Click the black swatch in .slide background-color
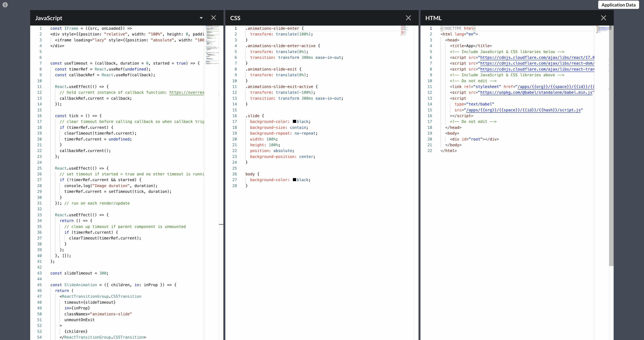The height and width of the screenshot is (340, 644). coord(295,121)
